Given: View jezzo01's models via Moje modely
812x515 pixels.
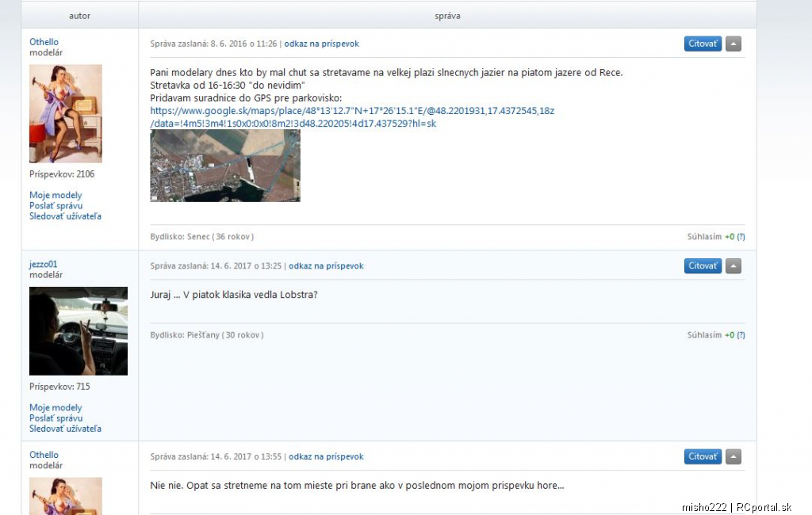Looking at the screenshot, I should click(x=56, y=408).
